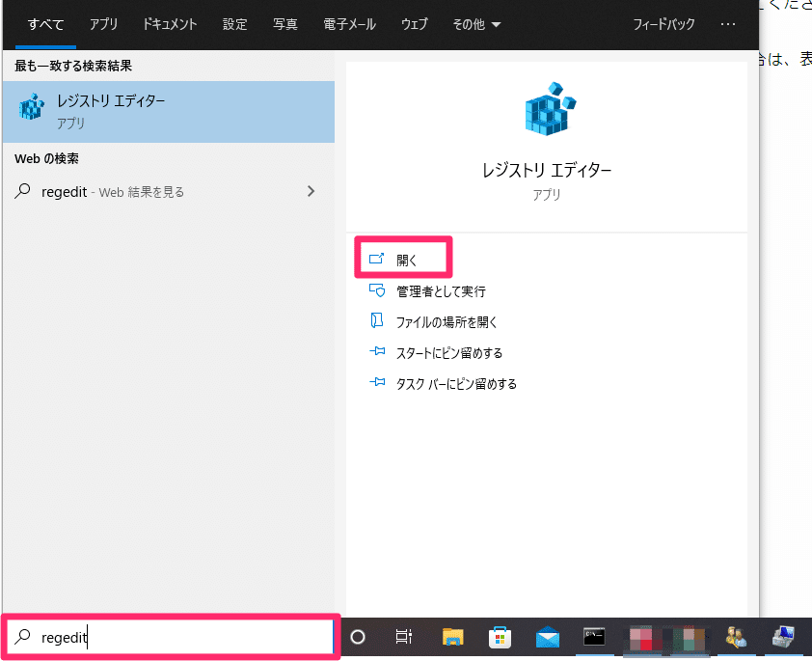This screenshot has height=661, width=812.
Task: Expand the その他 dropdown
Action: point(476,24)
